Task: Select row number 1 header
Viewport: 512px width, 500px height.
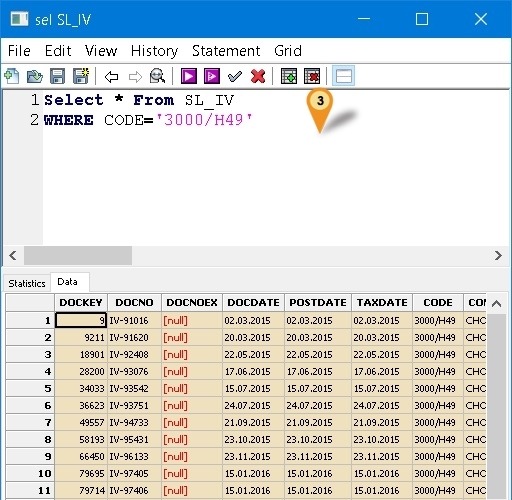Action: [x=30, y=320]
